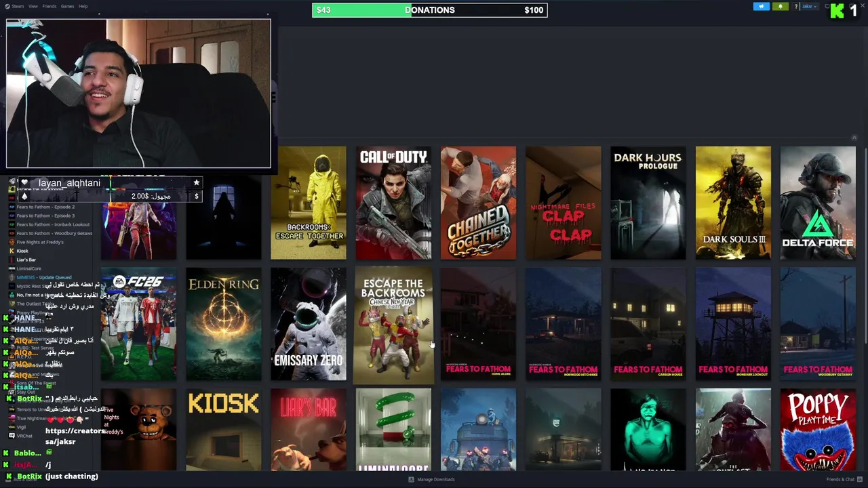Open the EA FC26 game cover
The image size is (868, 488).
click(x=138, y=324)
